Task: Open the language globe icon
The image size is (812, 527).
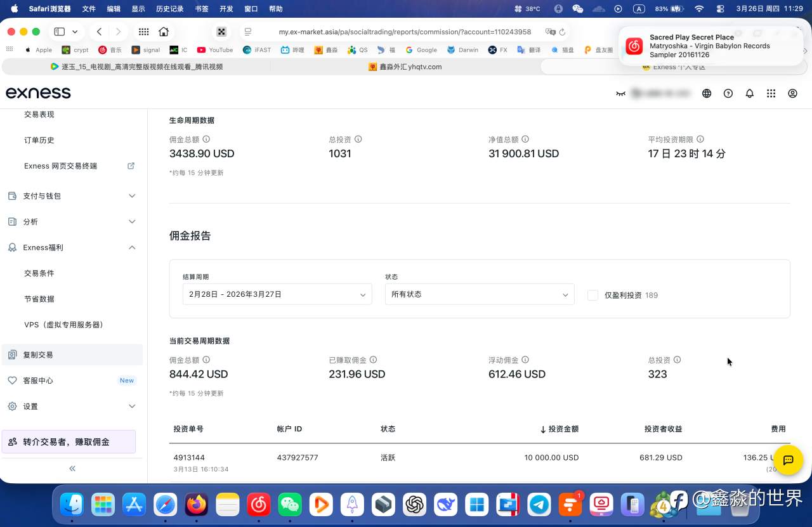Action: click(707, 93)
